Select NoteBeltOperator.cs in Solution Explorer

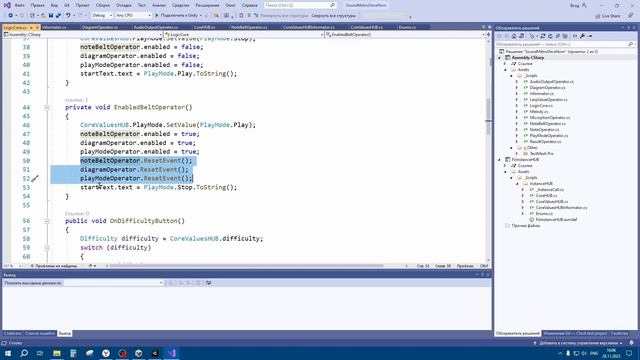click(x=547, y=124)
